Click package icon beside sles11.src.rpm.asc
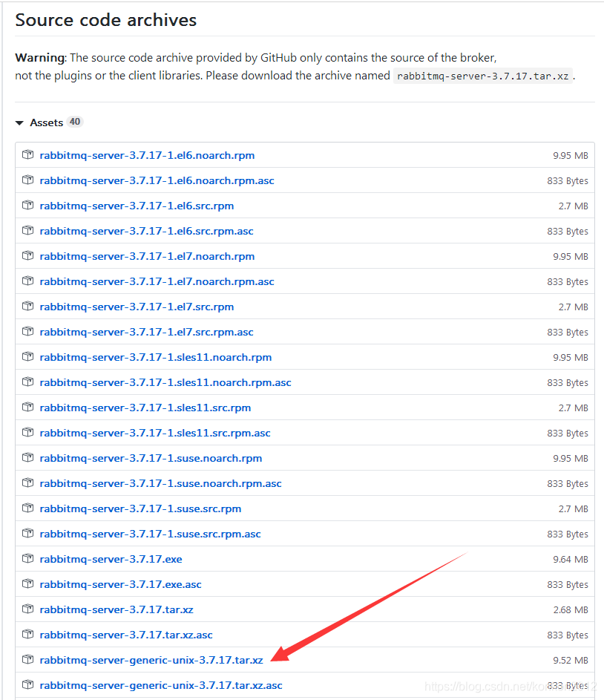This screenshot has width=604, height=700. click(27, 432)
